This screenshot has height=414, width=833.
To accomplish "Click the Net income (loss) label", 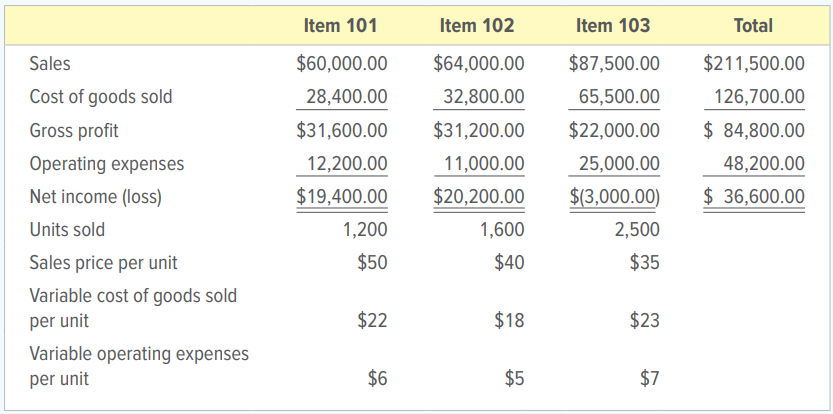I will pos(95,196).
